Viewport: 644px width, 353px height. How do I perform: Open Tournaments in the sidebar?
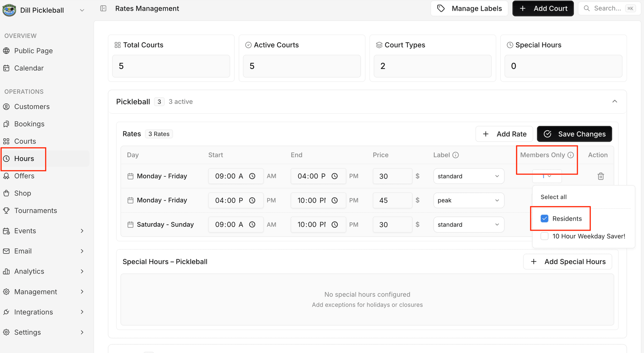click(35, 211)
